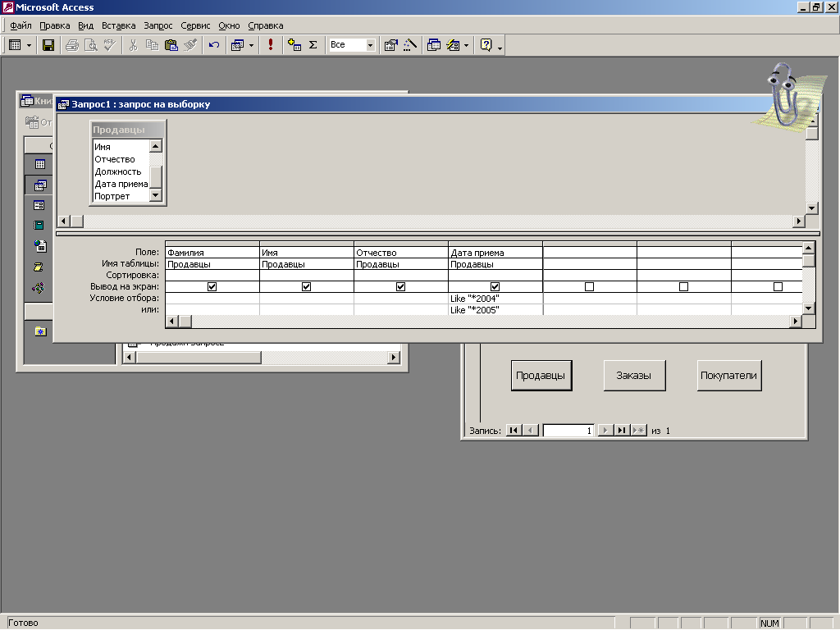This screenshot has width=840, height=630.
Task: Select Modules icon in database window sidebar
Action: point(39,288)
